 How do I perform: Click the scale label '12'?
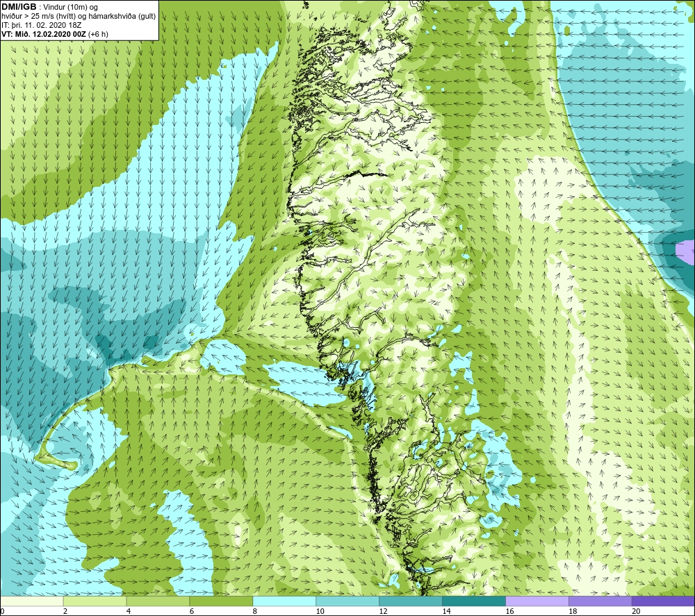pyautogui.click(x=383, y=611)
